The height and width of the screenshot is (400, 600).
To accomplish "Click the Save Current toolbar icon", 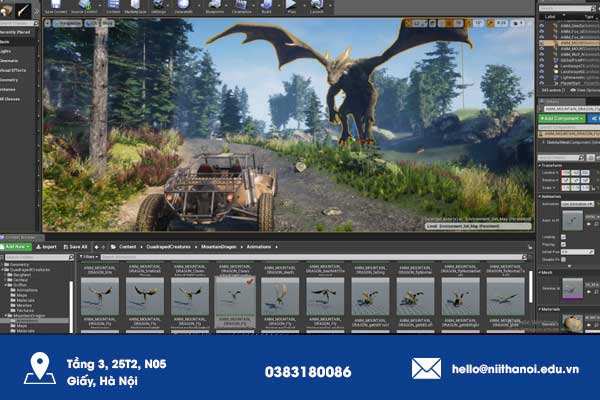I will pos(56,5).
